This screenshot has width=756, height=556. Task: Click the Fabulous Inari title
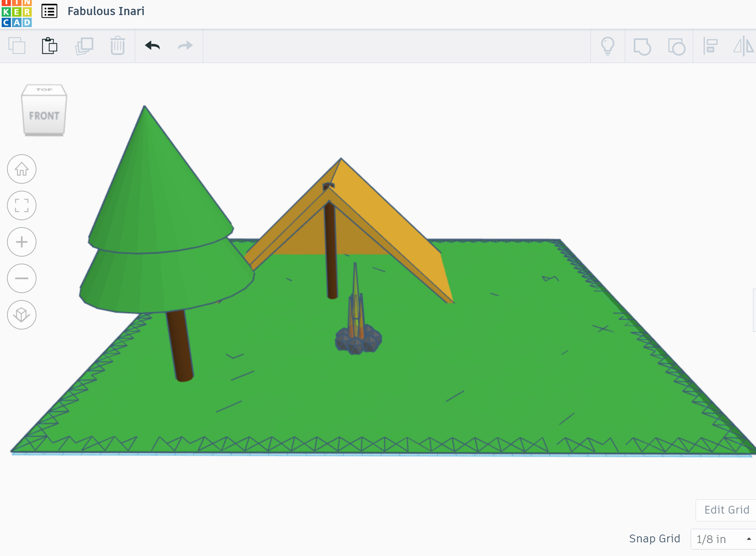click(x=106, y=11)
